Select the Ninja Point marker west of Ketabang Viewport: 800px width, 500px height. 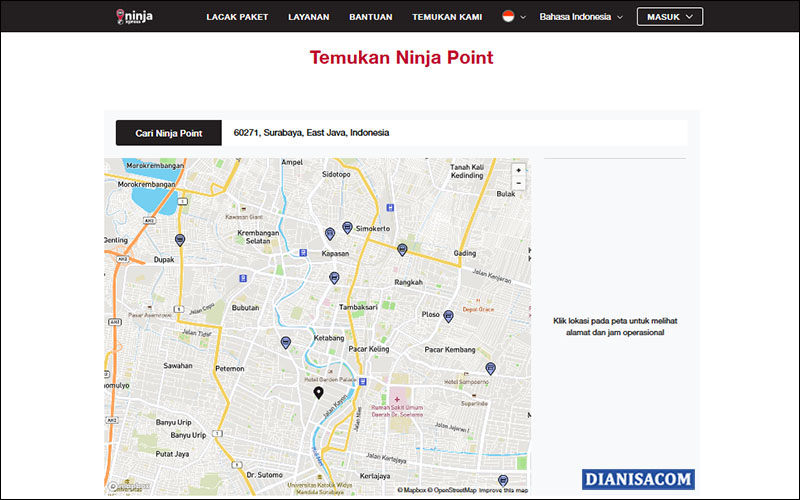point(286,342)
